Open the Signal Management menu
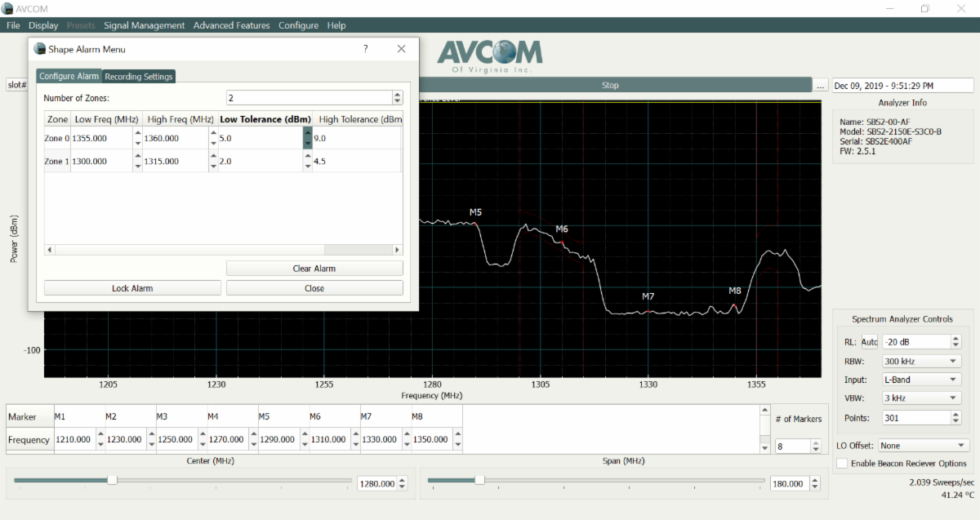 pyautogui.click(x=145, y=25)
